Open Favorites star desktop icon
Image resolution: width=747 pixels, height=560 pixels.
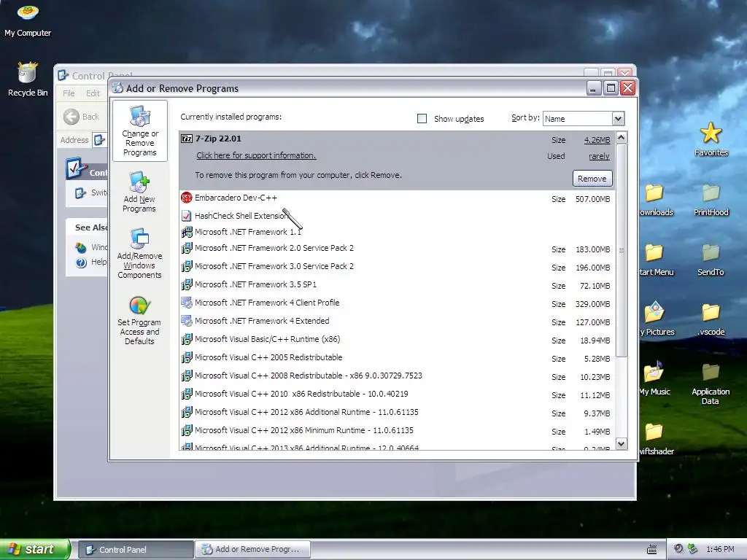tap(711, 139)
